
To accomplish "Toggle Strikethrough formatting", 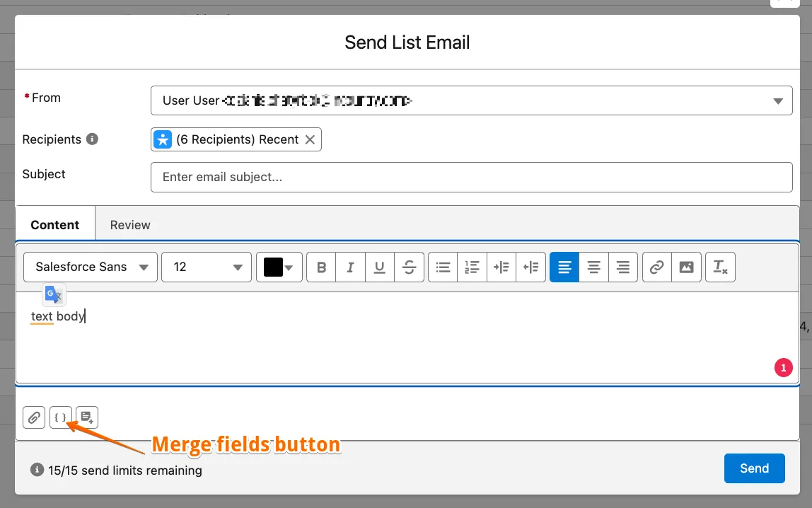I will click(409, 267).
